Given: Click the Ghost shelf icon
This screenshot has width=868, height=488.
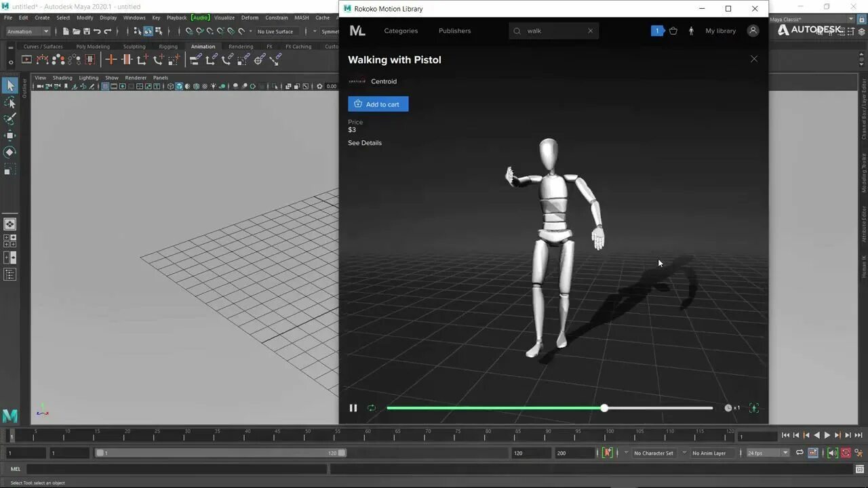Looking at the screenshot, I should click(58, 60).
